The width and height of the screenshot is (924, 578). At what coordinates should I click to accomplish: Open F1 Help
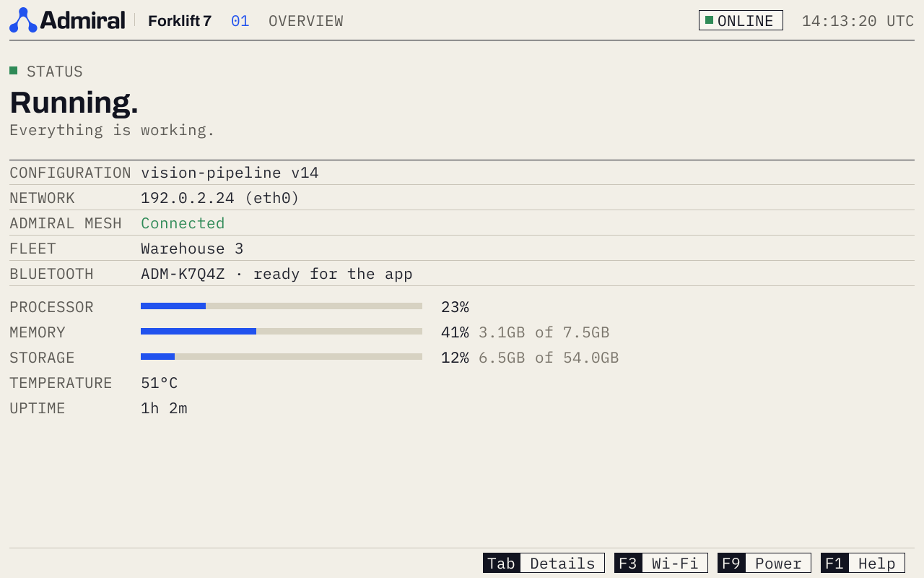[x=863, y=563]
